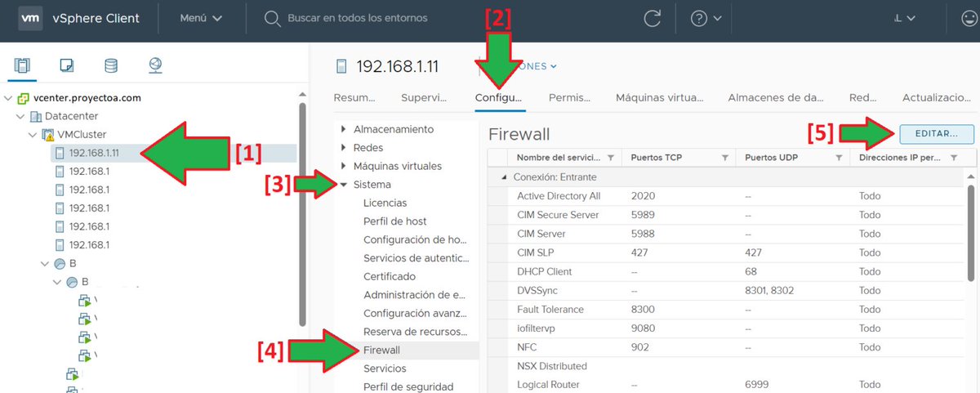
Task: Open the help question-mark menu
Action: tap(706, 18)
